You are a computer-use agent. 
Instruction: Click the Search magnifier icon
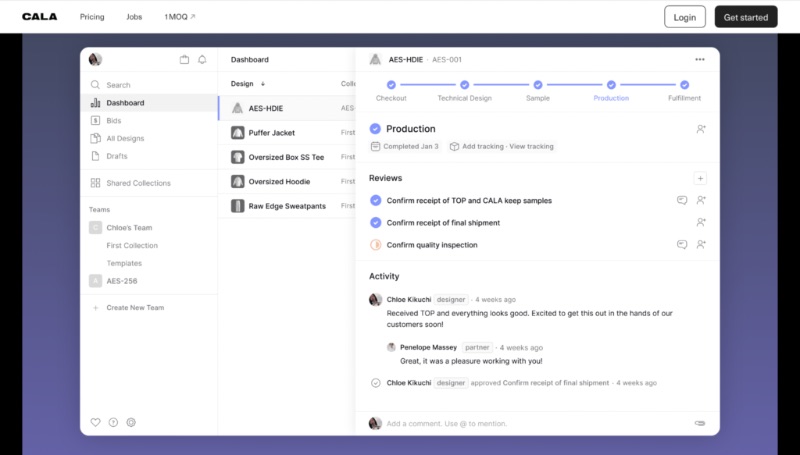95,85
